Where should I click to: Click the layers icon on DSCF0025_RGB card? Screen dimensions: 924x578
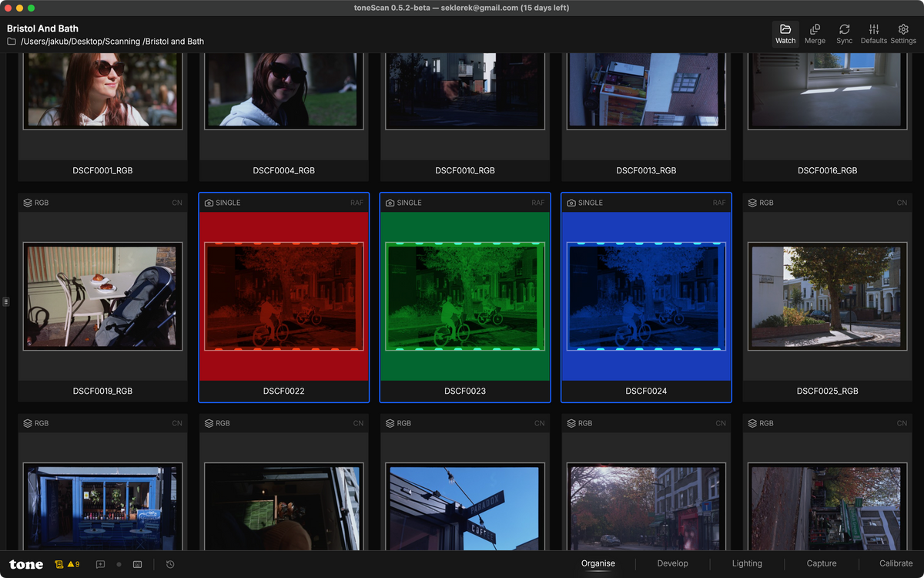[x=752, y=203]
